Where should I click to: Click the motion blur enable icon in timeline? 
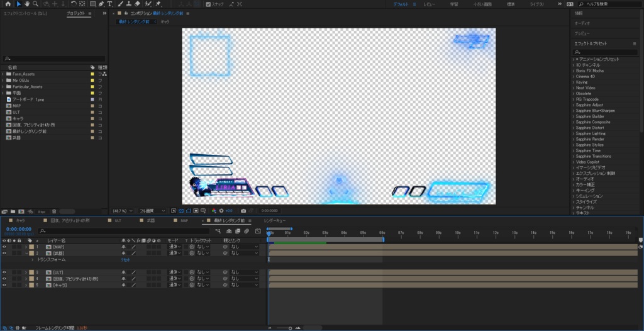[247, 231]
